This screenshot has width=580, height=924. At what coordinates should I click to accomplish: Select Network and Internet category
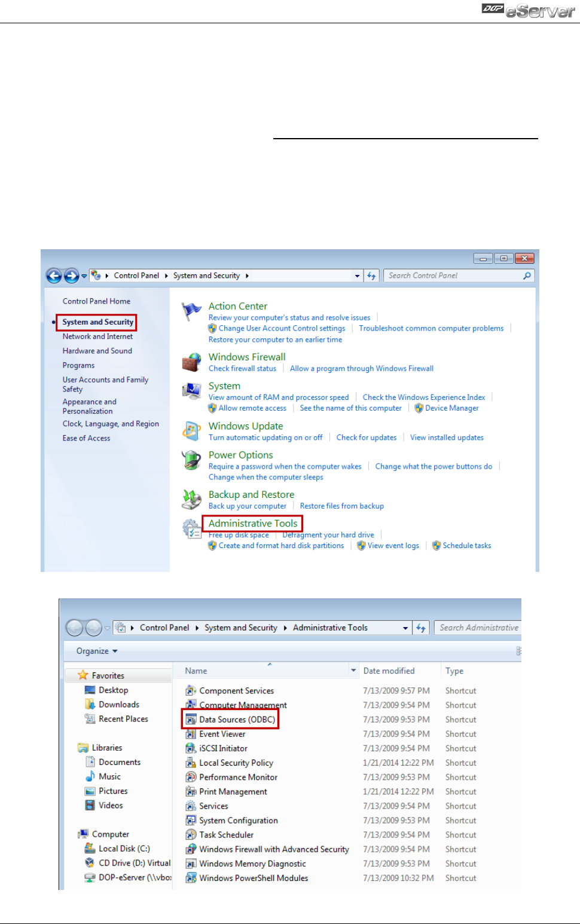(97, 336)
